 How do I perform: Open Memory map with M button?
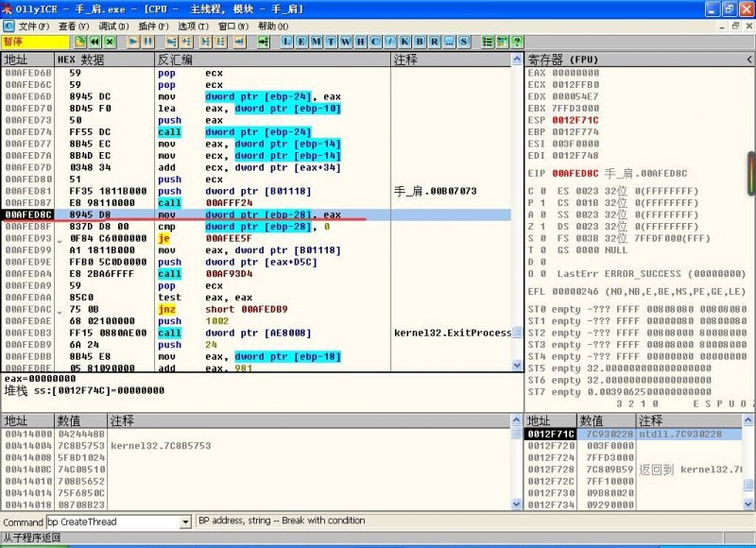[317, 43]
